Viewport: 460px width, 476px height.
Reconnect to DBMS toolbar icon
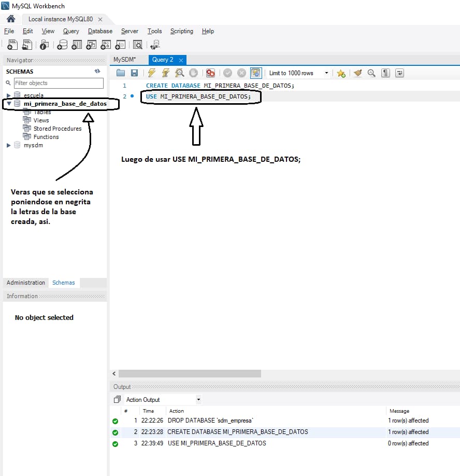(155, 45)
